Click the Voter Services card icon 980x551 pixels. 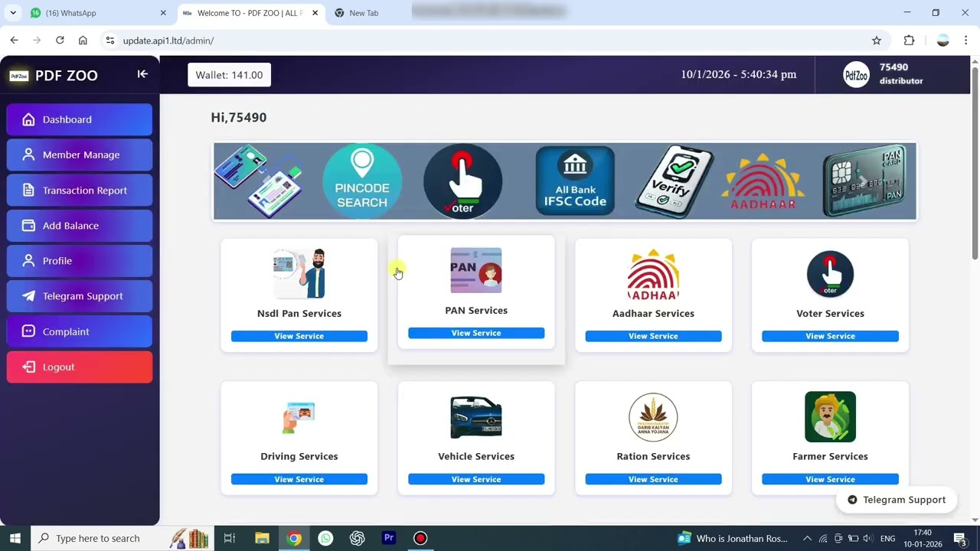tap(830, 273)
